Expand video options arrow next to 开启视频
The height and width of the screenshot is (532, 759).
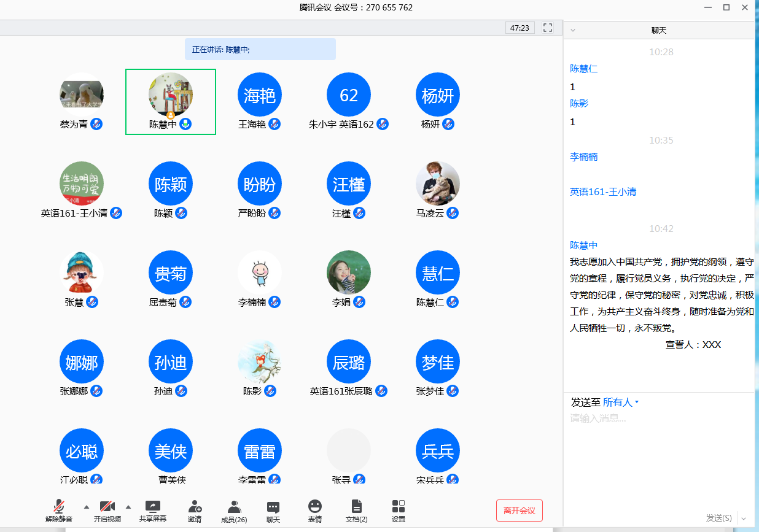pyautogui.click(x=128, y=507)
